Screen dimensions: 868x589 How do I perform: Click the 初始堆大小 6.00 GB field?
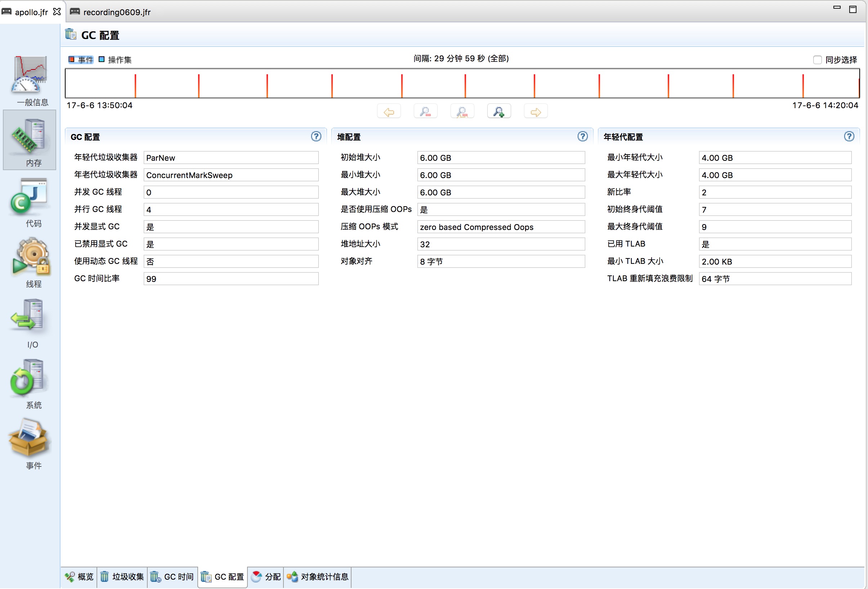tap(501, 158)
